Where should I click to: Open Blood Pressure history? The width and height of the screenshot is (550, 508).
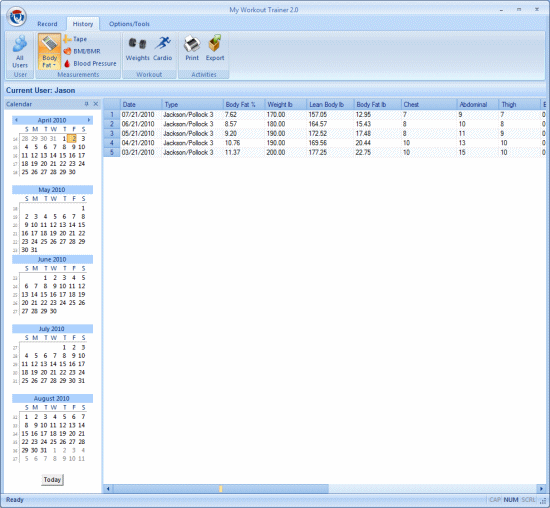[x=90, y=64]
